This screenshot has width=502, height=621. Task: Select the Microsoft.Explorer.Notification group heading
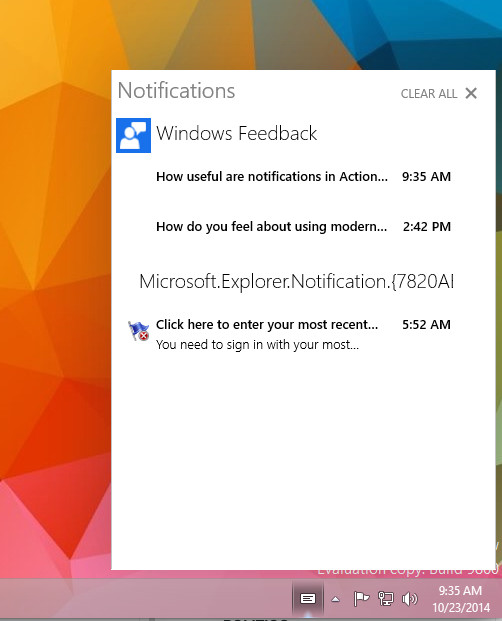(x=296, y=282)
